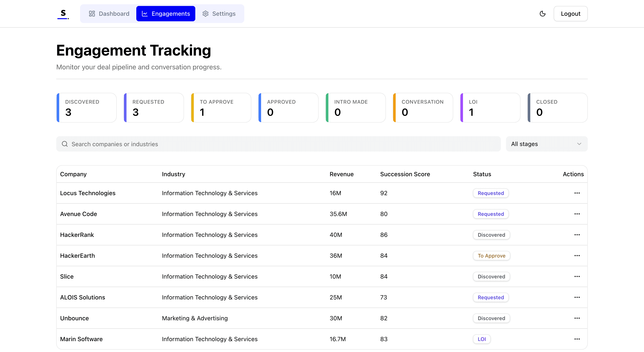Select the Discovered stage card

tap(86, 108)
